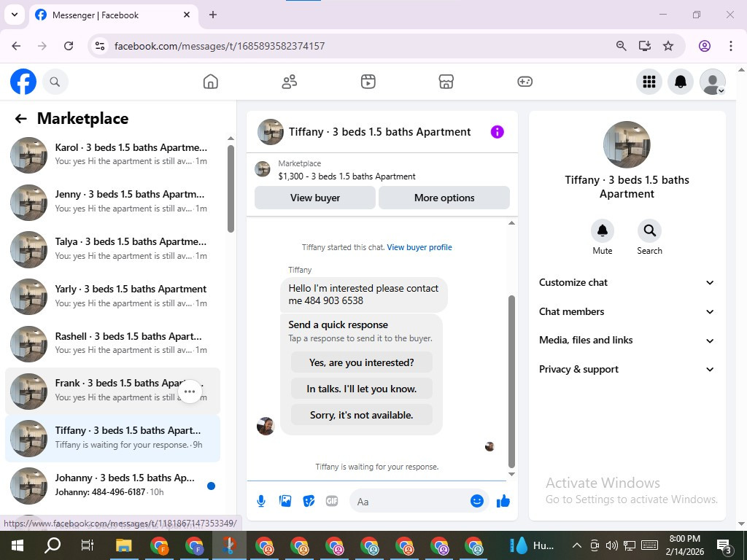Close the Messenger tab
Image resolution: width=747 pixels, height=560 pixels.
(187, 15)
